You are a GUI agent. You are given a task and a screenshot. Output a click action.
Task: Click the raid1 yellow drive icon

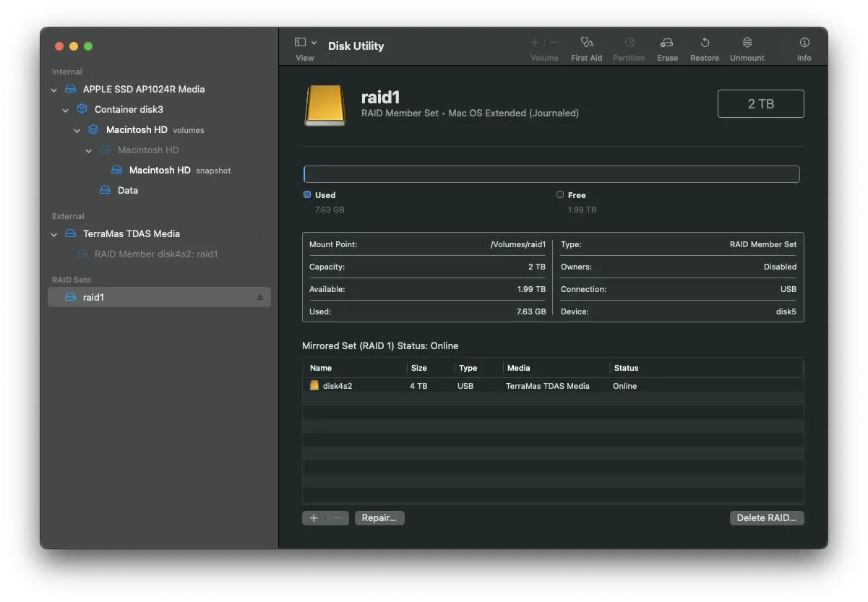325,106
